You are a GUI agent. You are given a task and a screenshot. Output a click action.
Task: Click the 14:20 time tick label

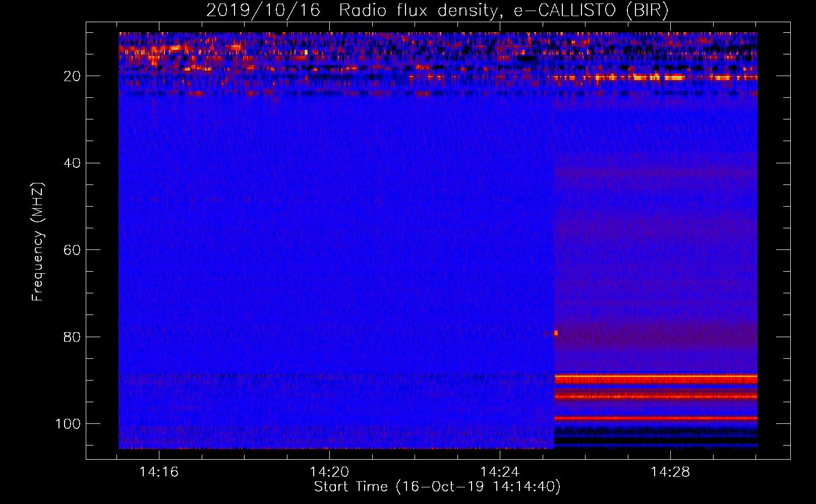pos(329,472)
